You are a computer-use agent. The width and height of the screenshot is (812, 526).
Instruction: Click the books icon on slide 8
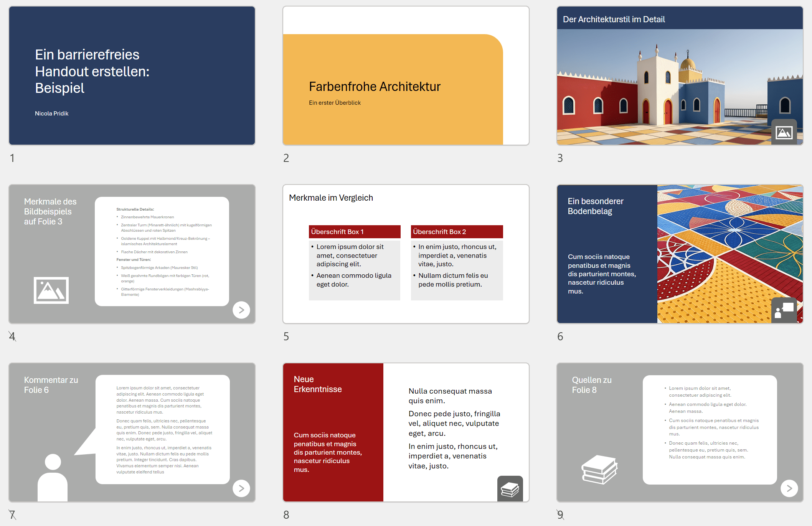pos(510,488)
